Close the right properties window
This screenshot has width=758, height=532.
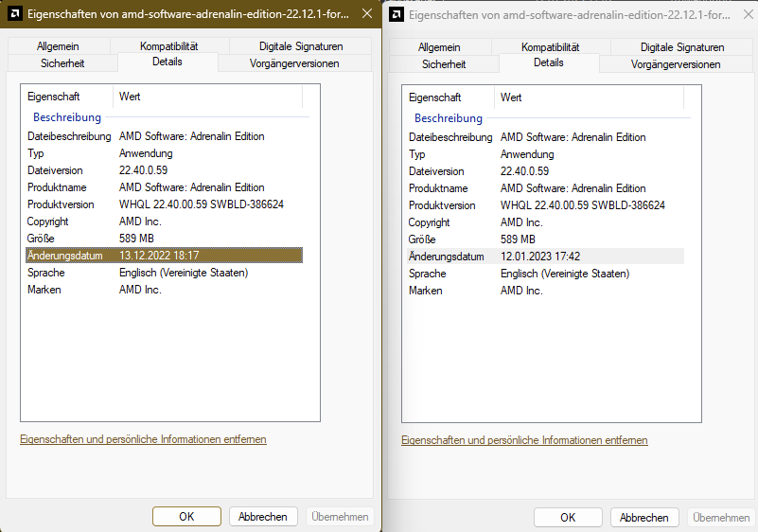click(x=749, y=14)
